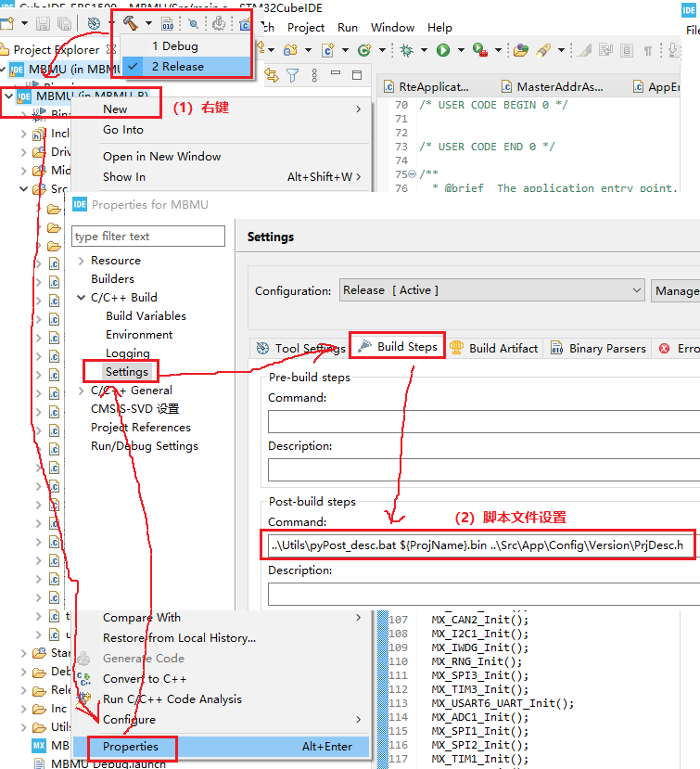The width and height of the screenshot is (700, 769).
Task: Select Settings under C/C++ Build
Action: click(x=126, y=372)
